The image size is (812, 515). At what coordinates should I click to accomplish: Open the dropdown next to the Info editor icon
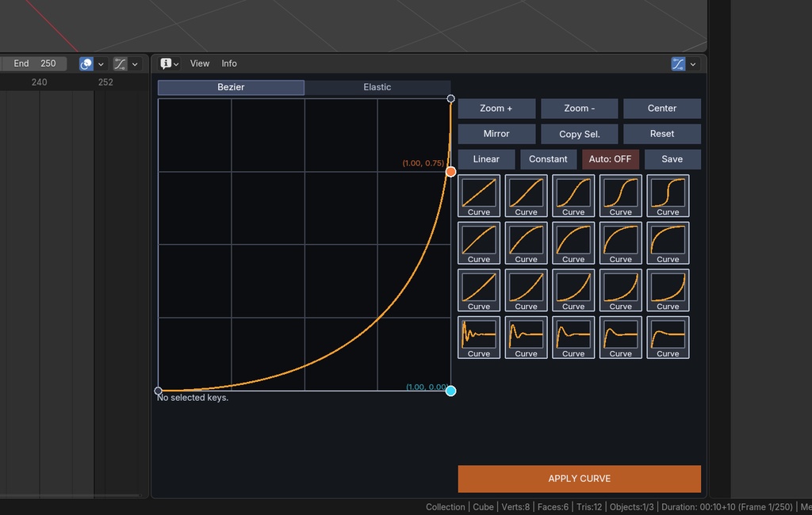tap(178, 63)
